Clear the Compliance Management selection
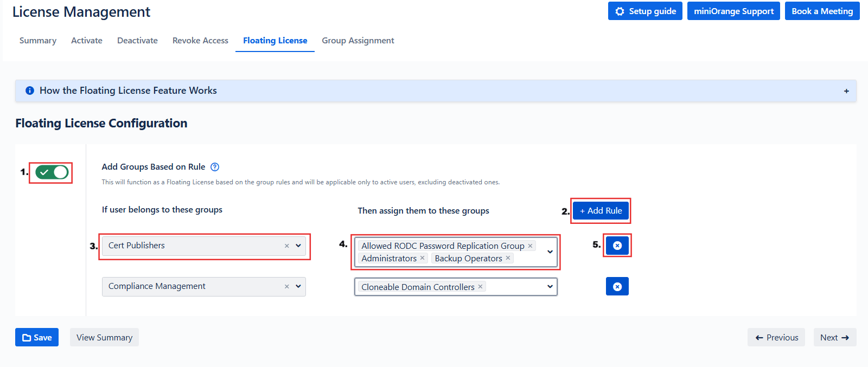 (286, 286)
